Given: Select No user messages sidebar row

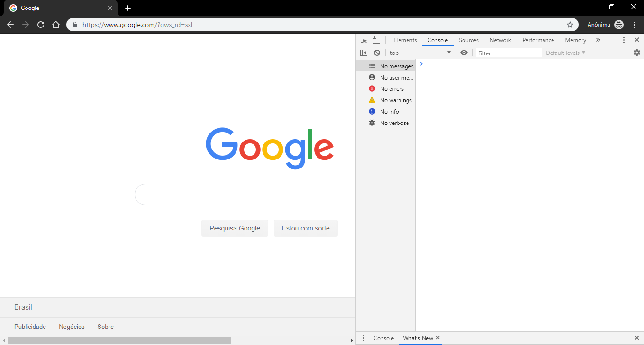Looking at the screenshot, I should tap(385, 78).
